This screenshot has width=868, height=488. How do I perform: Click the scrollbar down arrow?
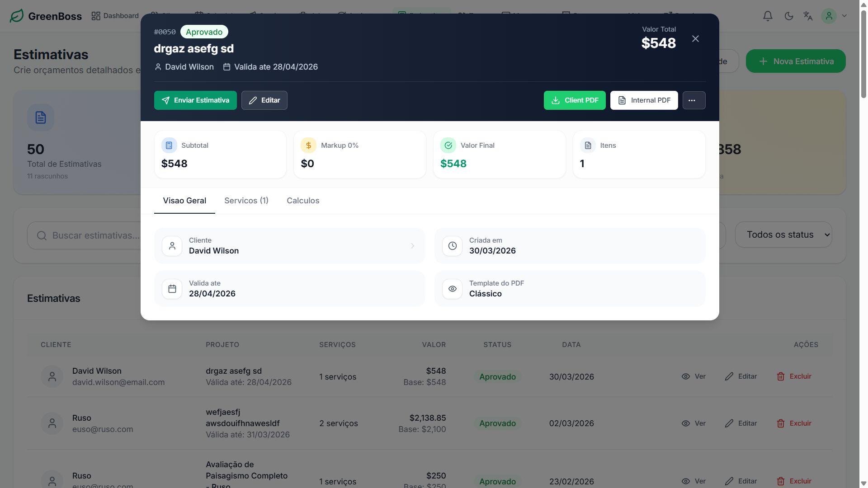pyautogui.click(x=863, y=483)
